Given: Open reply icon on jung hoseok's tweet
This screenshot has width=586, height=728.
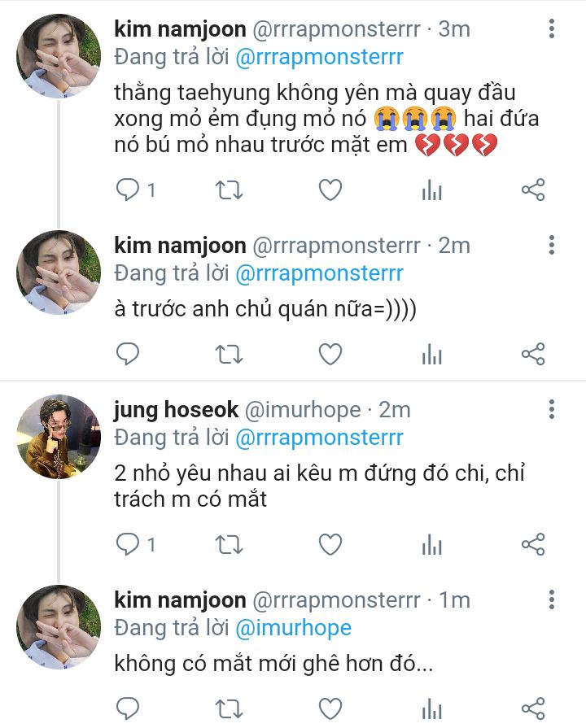Looking at the screenshot, I should [x=129, y=544].
